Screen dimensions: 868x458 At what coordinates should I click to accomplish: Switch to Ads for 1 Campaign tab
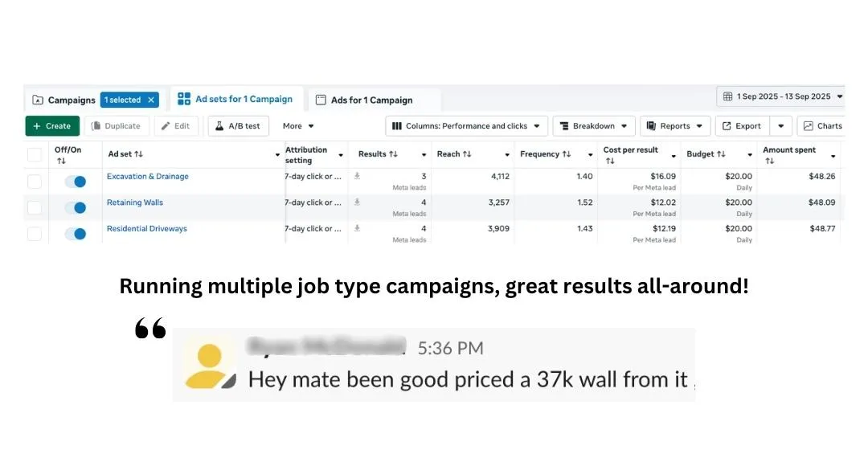click(x=371, y=100)
